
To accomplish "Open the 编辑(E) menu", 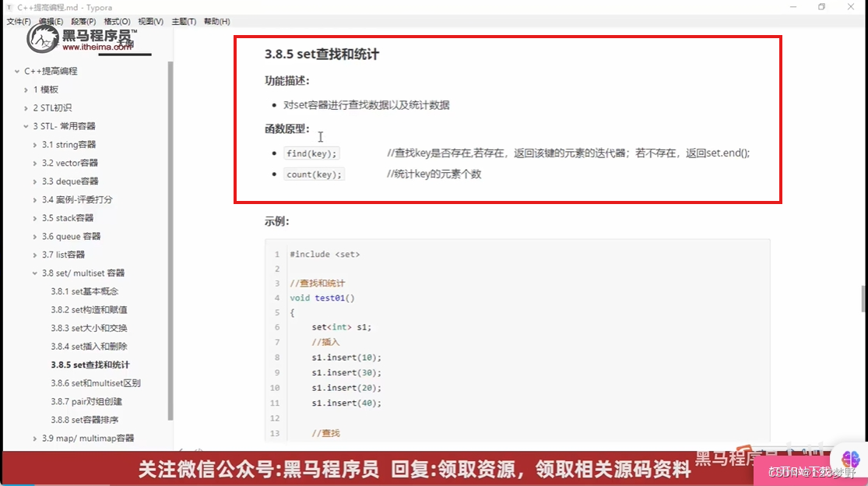I will coord(48,21).
